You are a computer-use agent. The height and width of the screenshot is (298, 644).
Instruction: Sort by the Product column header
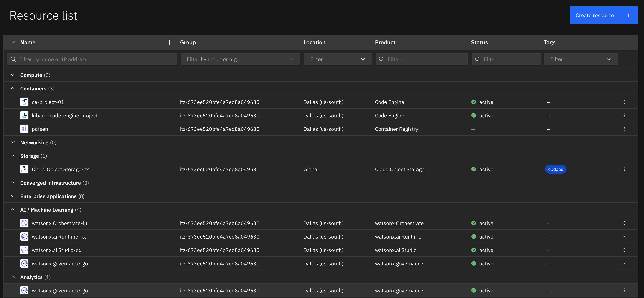tap(385, 42)
